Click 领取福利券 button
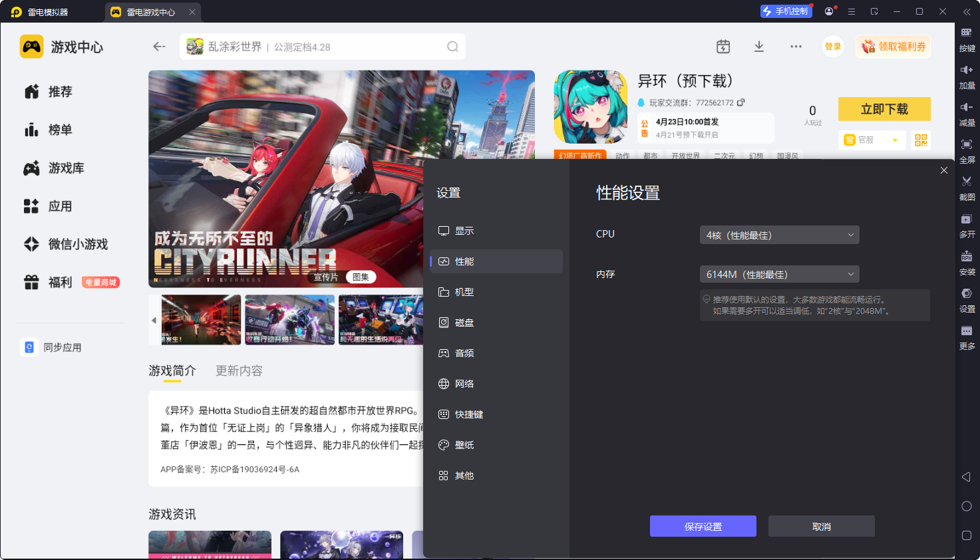 pos(894,47)
